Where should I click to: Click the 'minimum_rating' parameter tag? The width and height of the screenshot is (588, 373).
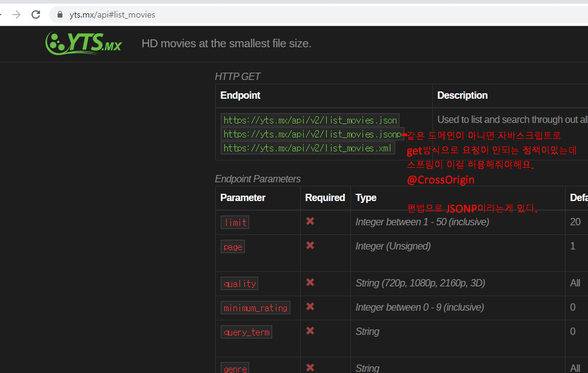point(255,308)
